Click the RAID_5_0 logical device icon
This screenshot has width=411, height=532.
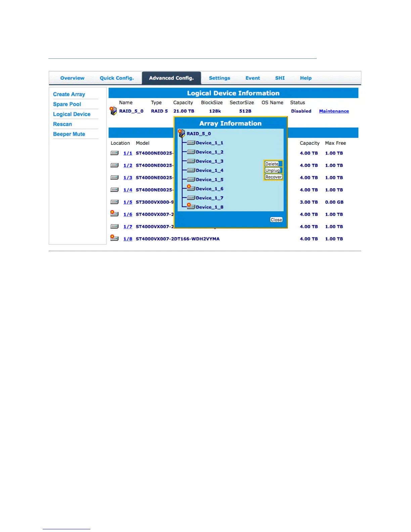click(x=113, y=111)
